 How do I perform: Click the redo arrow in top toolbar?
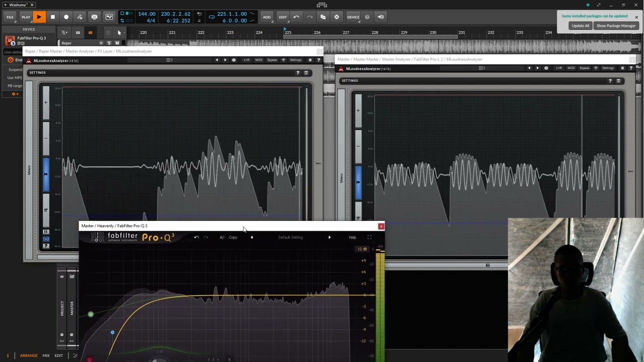click(x=309, y=17)
